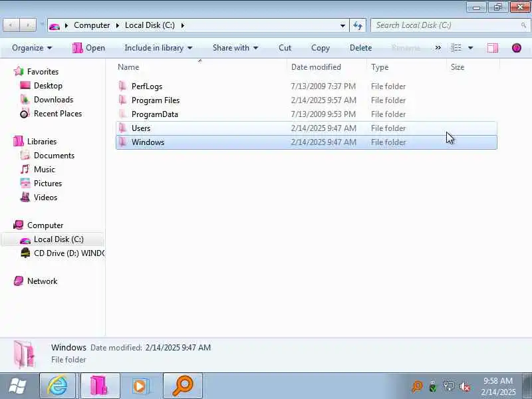The width and height of the screenshot is (532, 399).
Task: Click the network tray icon
Action: [448, 386]
